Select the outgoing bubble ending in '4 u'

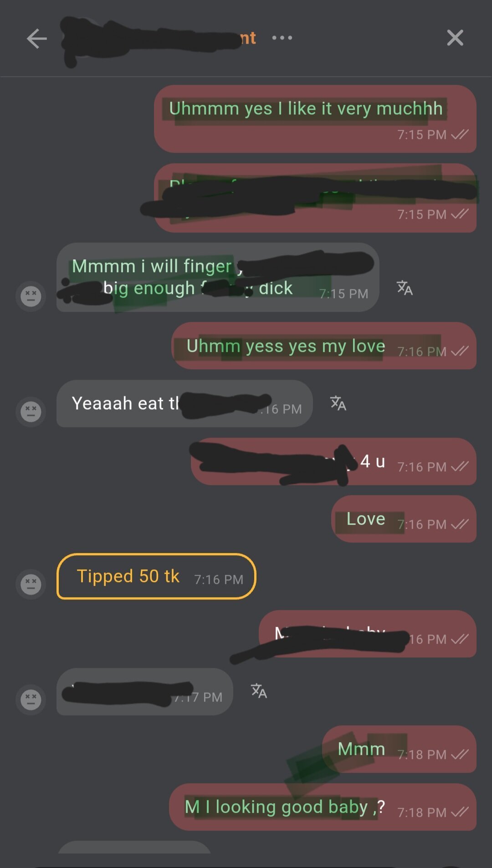(333, 461)
